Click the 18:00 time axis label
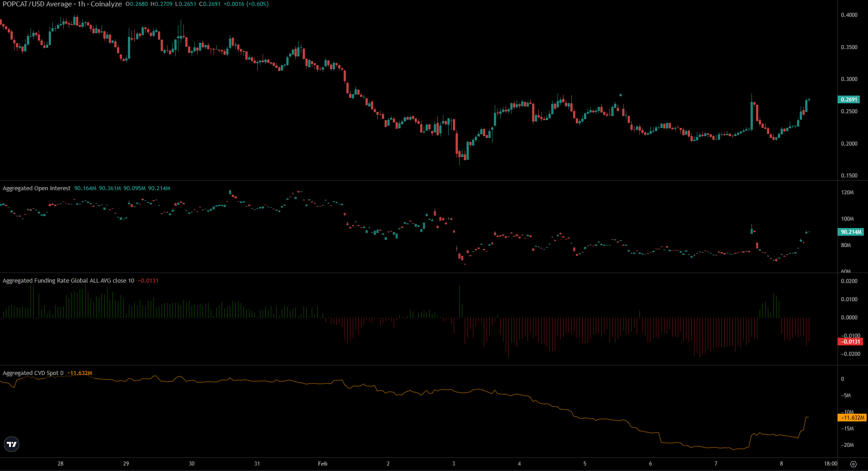 (831, 464)
